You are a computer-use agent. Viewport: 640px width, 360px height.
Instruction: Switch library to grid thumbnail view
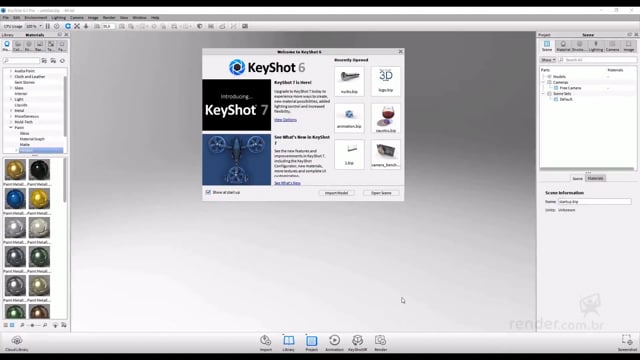[x=12, y=325]
